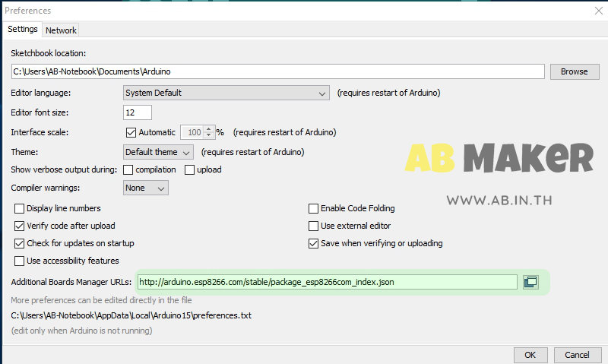Increase interface scale with up arrow

tap(208, 129)
